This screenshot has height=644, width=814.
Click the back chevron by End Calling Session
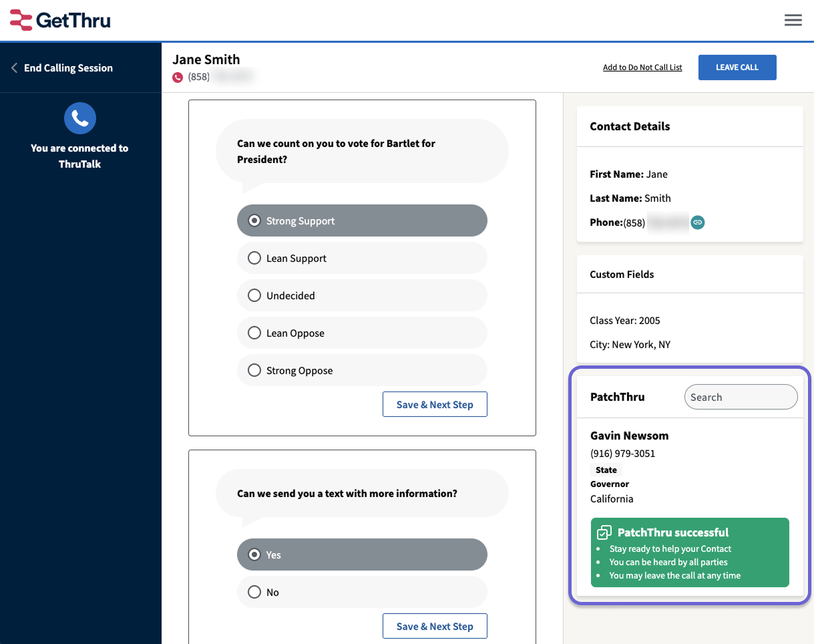coord(14,68)
